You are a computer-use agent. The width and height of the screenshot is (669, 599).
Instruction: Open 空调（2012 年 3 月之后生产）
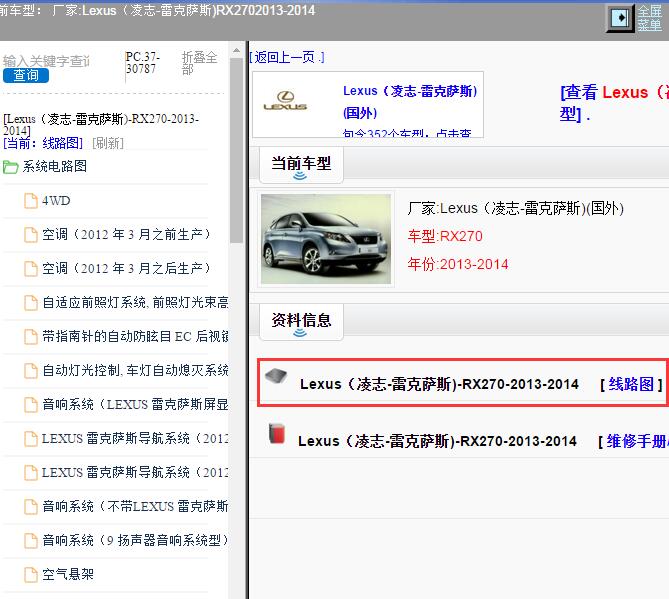126,268
